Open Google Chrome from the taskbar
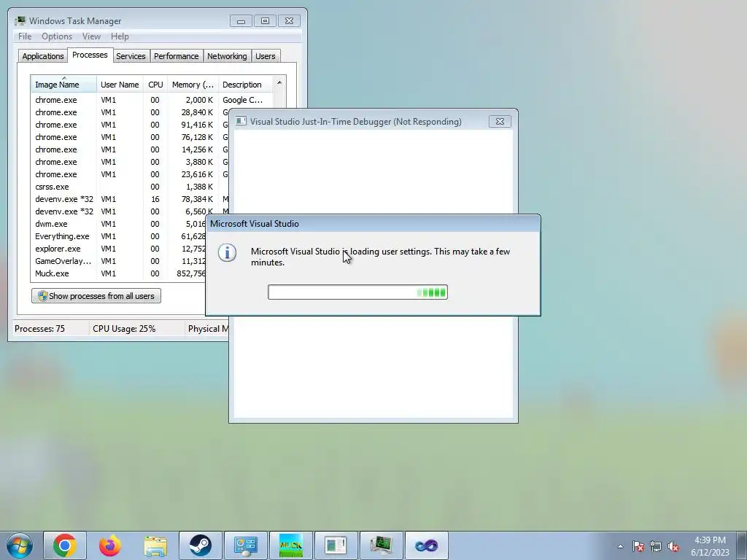This screenshot has width=747, height=560. (65, 545)
